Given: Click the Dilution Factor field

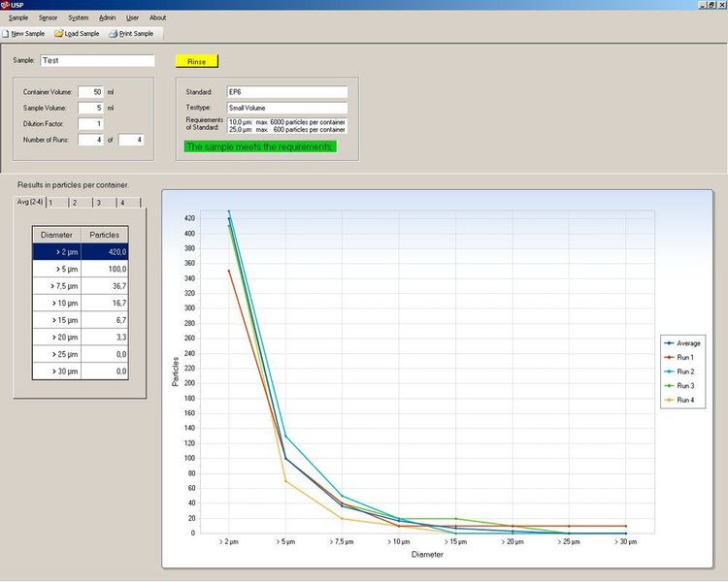Looking at the screenshot, I should click(90, 124).
